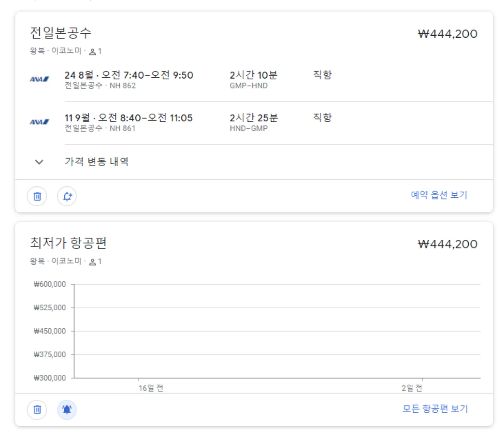Image resolution: width=504 pixels, height=435 pixels.
Task: Click ANA logo on NH 862 flight
Action: click(x=39, y=79)
